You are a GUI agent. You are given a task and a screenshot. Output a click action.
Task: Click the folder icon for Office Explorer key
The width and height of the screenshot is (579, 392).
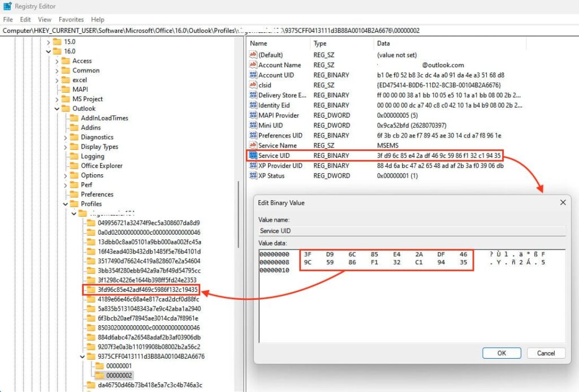pos(74,166)
